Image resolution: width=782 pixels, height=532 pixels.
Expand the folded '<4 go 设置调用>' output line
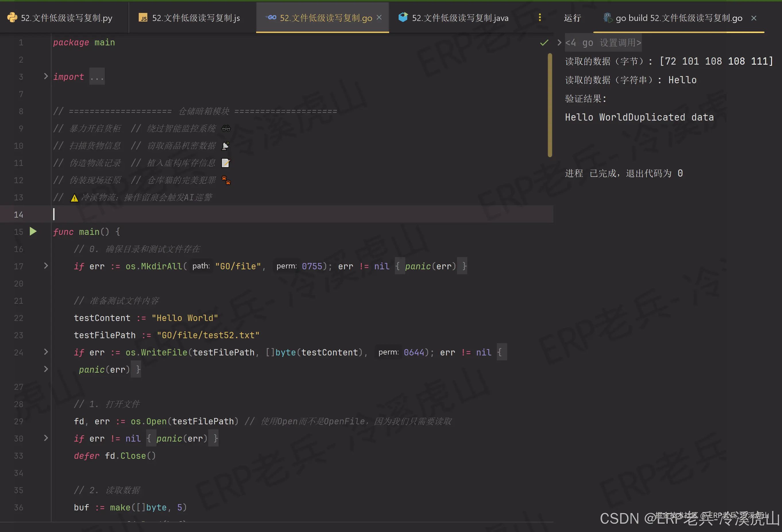(x=559, y=42)
